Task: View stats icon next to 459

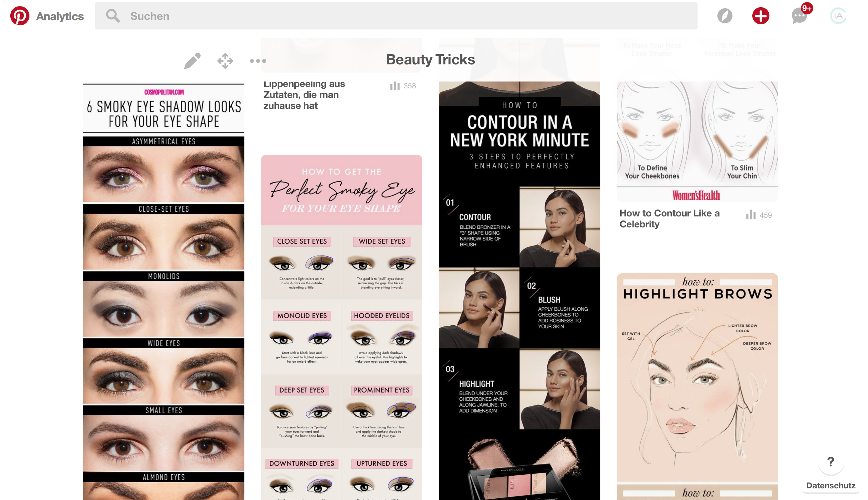Action: click(751, 215)
